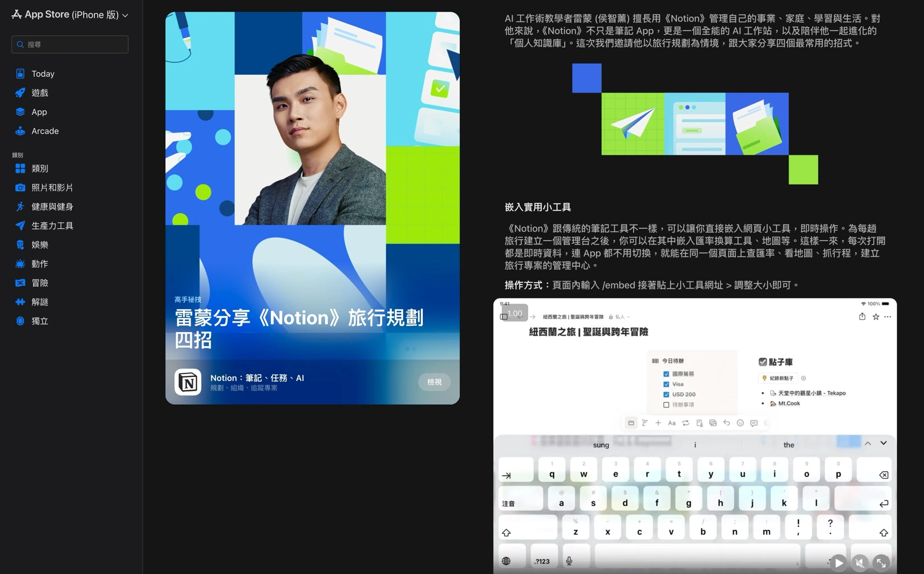Click the 獨立 category icon
This screenshot has width=924, height=574.
20,321
